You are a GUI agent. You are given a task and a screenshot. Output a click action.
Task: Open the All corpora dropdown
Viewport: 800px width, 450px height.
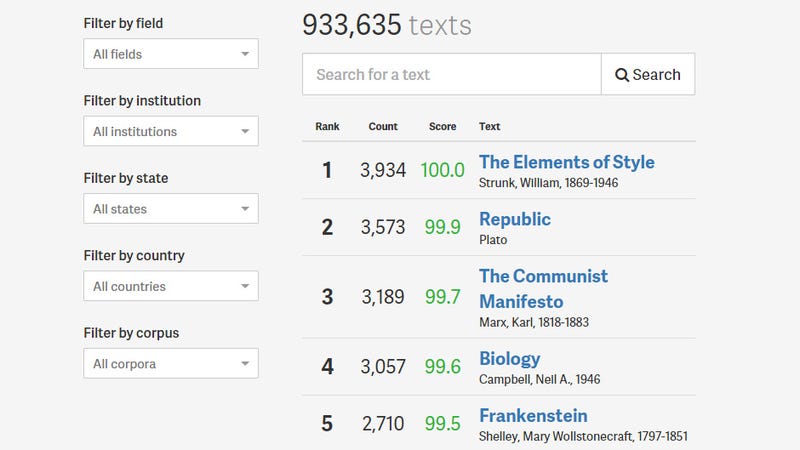171,364
